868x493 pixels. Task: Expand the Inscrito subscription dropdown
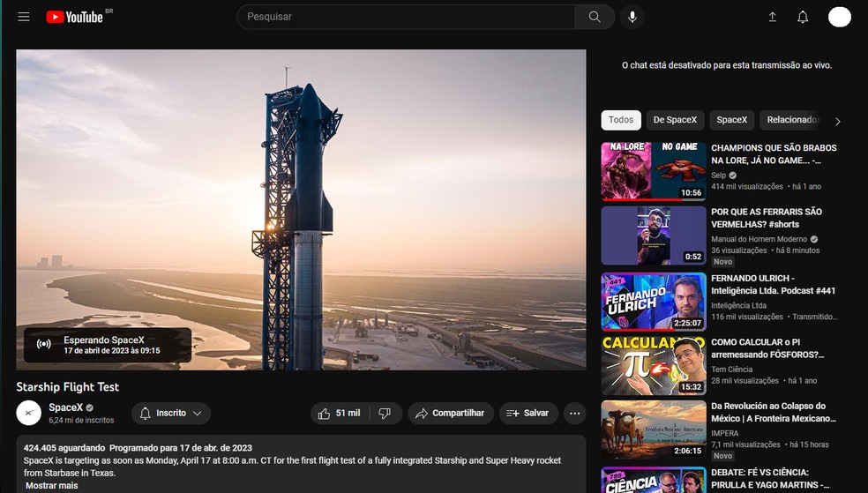click(171, 414)
